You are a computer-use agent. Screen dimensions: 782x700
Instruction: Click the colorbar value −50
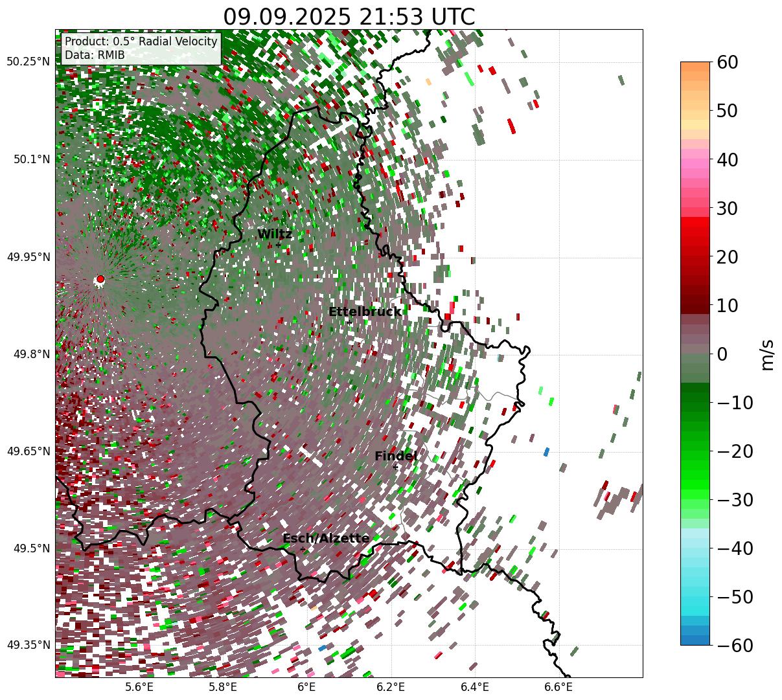[x=734, y=596]
